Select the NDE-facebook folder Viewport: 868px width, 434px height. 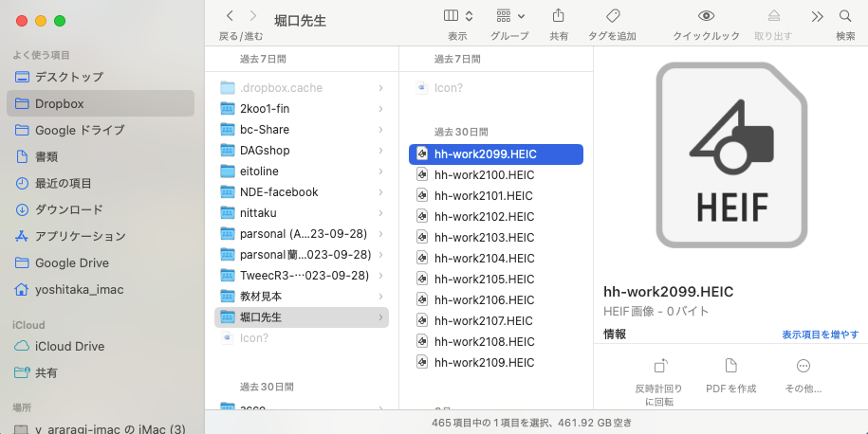tap(302, 191)
